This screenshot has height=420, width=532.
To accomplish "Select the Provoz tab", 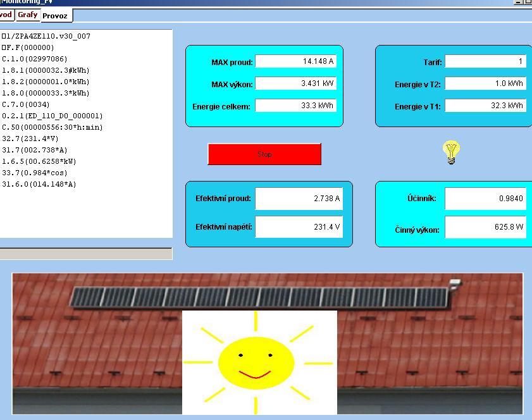I will (56, 16).
